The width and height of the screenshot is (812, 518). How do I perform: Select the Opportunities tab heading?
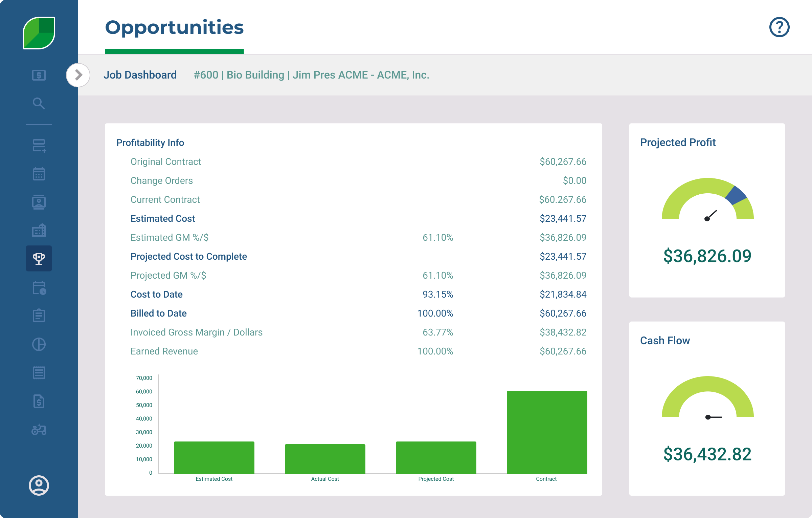pyautogui.click(x=174, y=28)
